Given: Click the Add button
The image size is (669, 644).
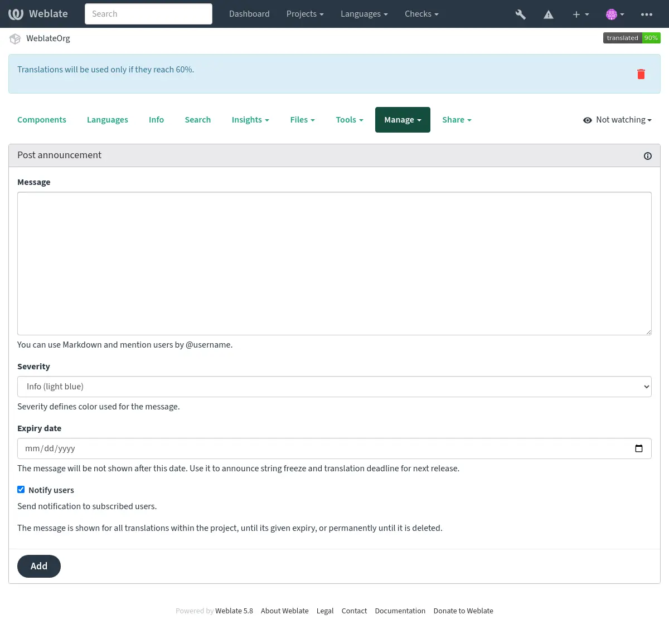Looking at the screenshot, I should (x=39, y=566).
